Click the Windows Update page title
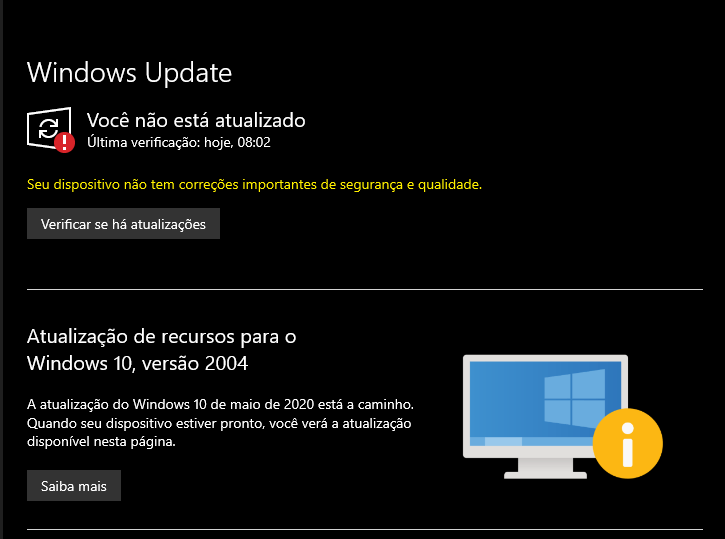The image size is (725, 539). pyautogui.click(x=129, y=73)
